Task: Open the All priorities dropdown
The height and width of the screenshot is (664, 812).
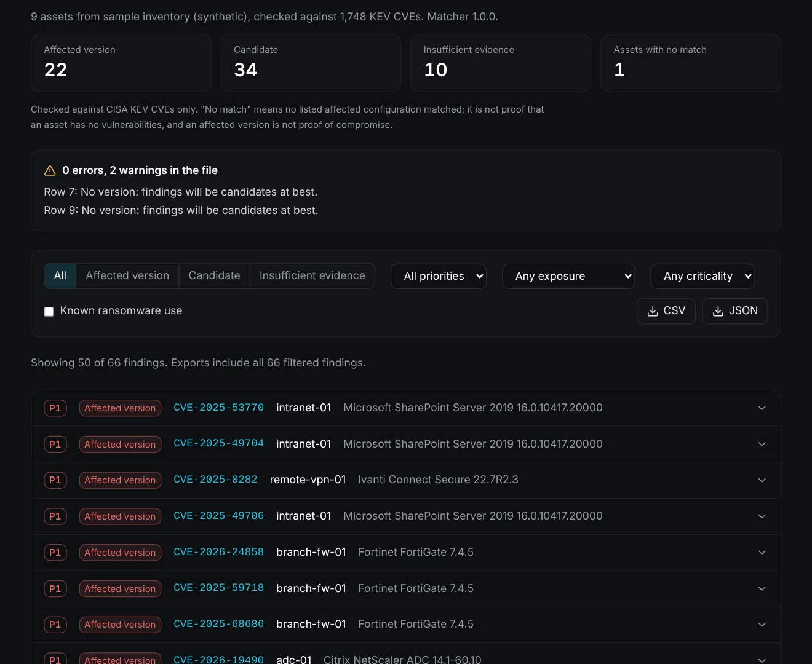Action: coord(439,276)
